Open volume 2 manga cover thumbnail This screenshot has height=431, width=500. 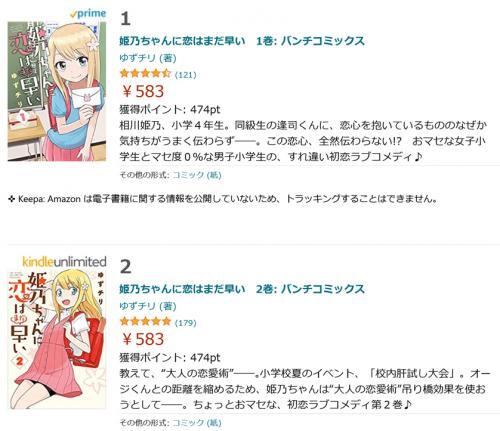click(57, 340)
